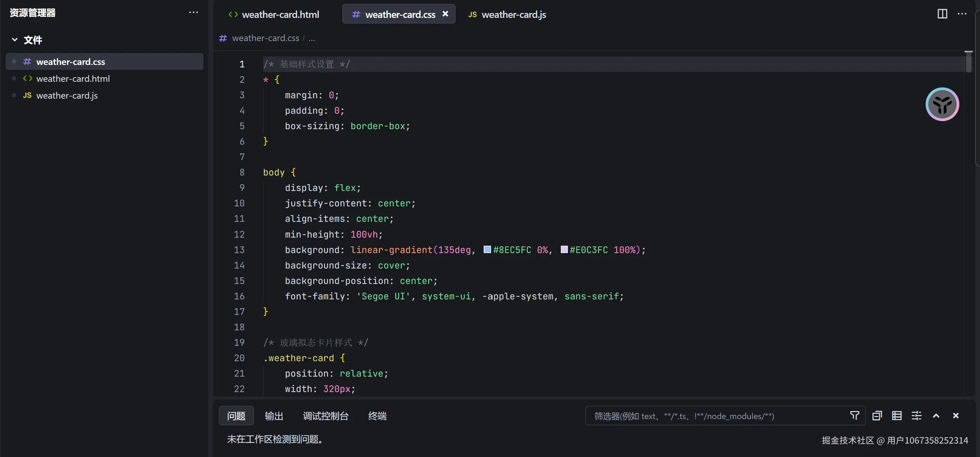Close the weather-card.css tab
The image size is (980, 457).
click(445, 14)
